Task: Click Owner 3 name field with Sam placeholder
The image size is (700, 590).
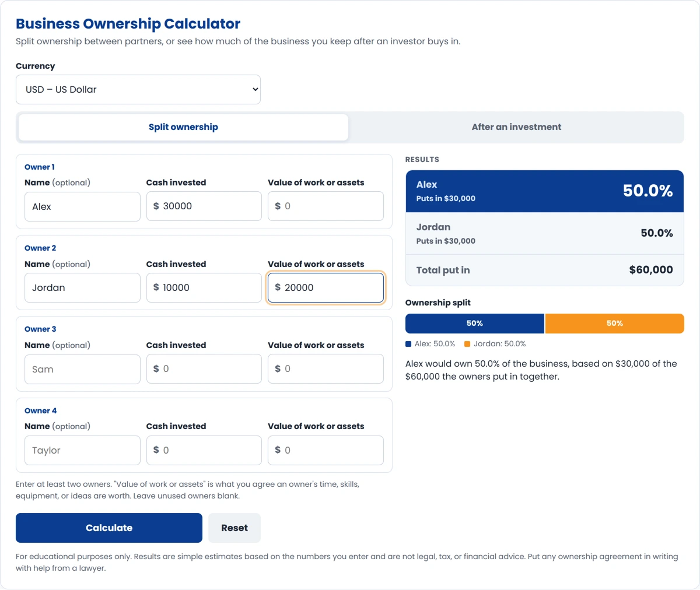Action: click(82, 369)
